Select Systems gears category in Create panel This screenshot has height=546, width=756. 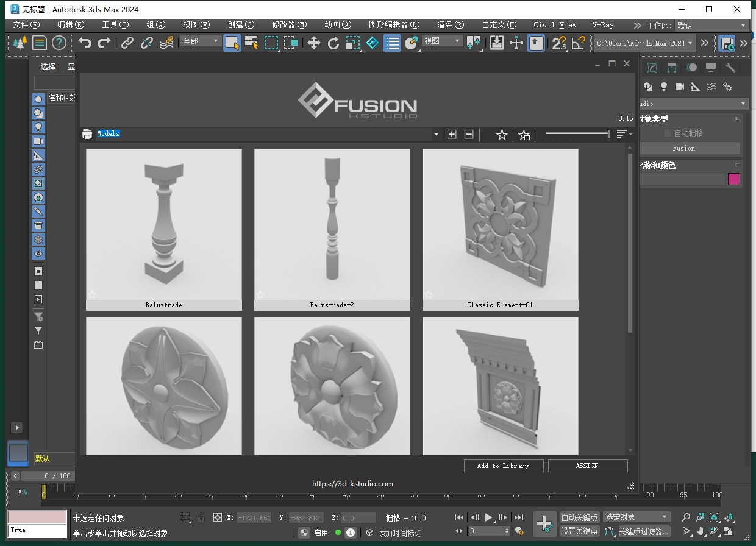pyautogui.click(x=727, y=87)
